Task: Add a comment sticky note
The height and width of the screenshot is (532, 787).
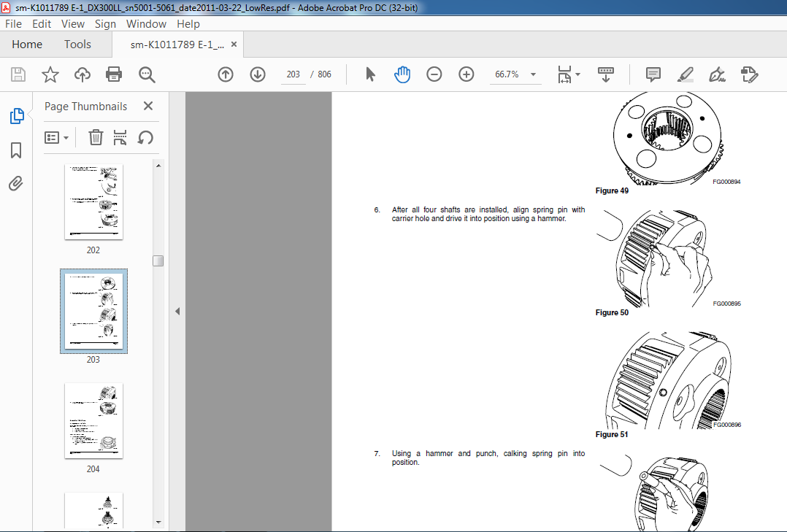Action: [653, 74]
